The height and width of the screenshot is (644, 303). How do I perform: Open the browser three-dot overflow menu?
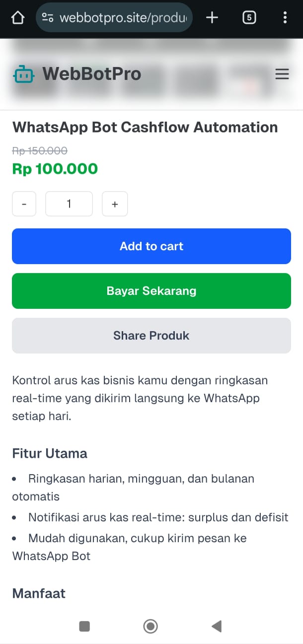[x=285, y=18]
